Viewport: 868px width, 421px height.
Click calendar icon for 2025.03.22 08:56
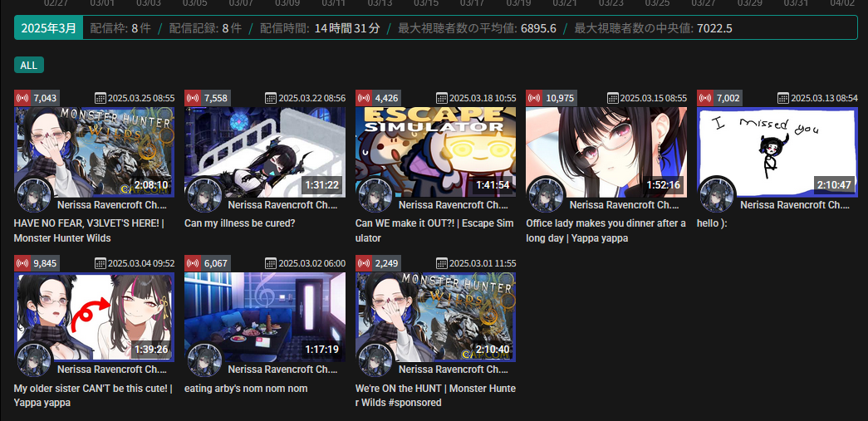(271, 99)
